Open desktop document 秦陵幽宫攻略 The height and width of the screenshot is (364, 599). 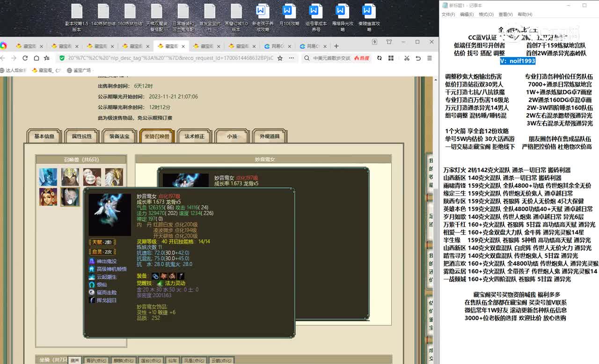pyautogui.click(x=369, y=18)
